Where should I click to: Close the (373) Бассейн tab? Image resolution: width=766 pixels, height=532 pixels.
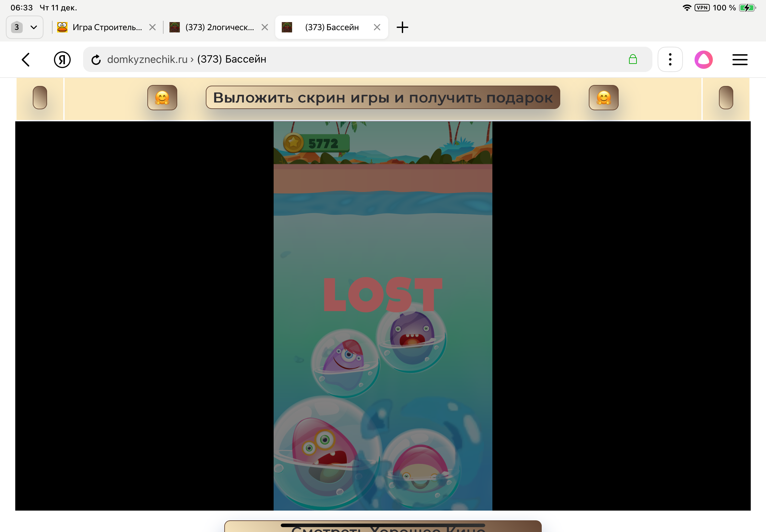pos(377,27)
